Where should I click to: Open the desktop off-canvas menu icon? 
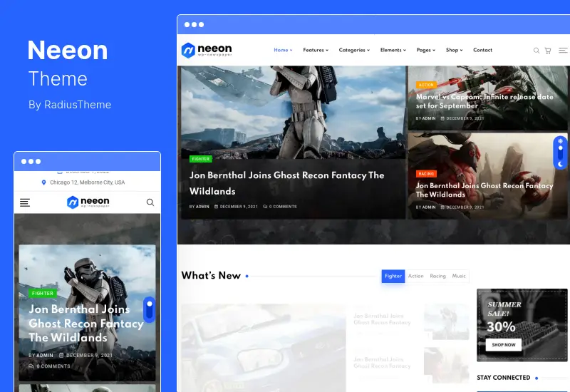point(563,50)
